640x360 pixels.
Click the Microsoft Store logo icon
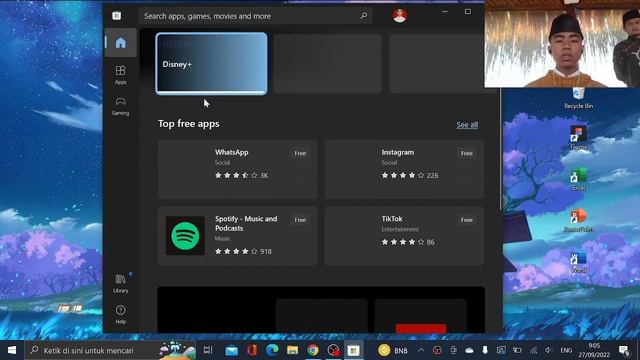click(x=117, y=16)
